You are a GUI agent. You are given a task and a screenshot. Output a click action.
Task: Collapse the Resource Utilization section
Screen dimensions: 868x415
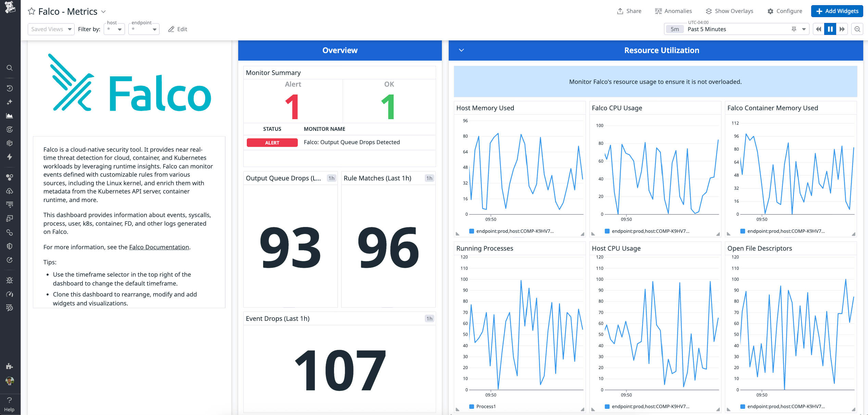tap(461, 50)
